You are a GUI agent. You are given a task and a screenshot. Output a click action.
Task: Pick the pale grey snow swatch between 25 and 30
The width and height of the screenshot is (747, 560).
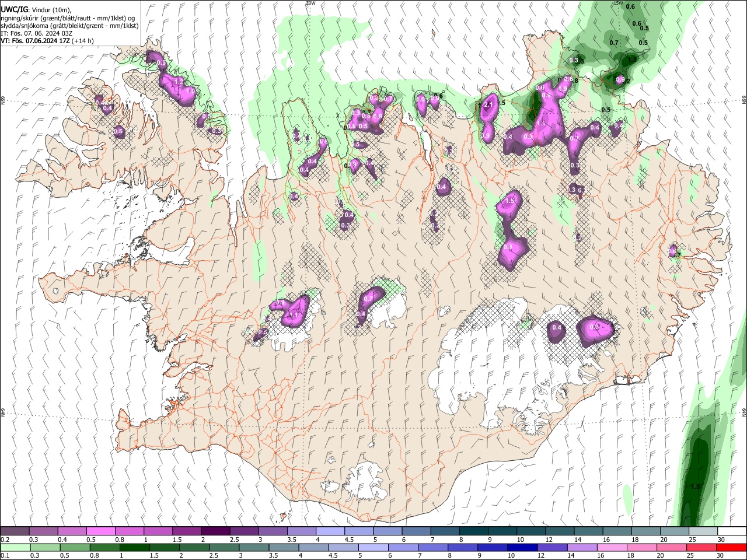point(703,531)
